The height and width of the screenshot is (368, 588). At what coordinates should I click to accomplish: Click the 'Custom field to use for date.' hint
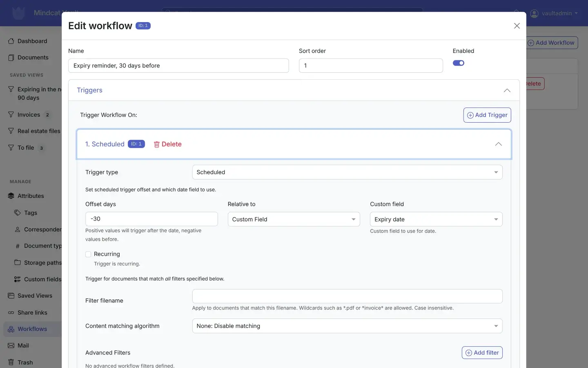403,231
